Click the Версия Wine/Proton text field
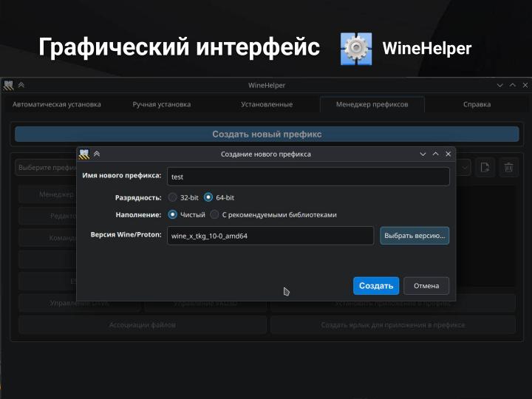The height and width of the screenshot is (399, 532). point(270,236)
